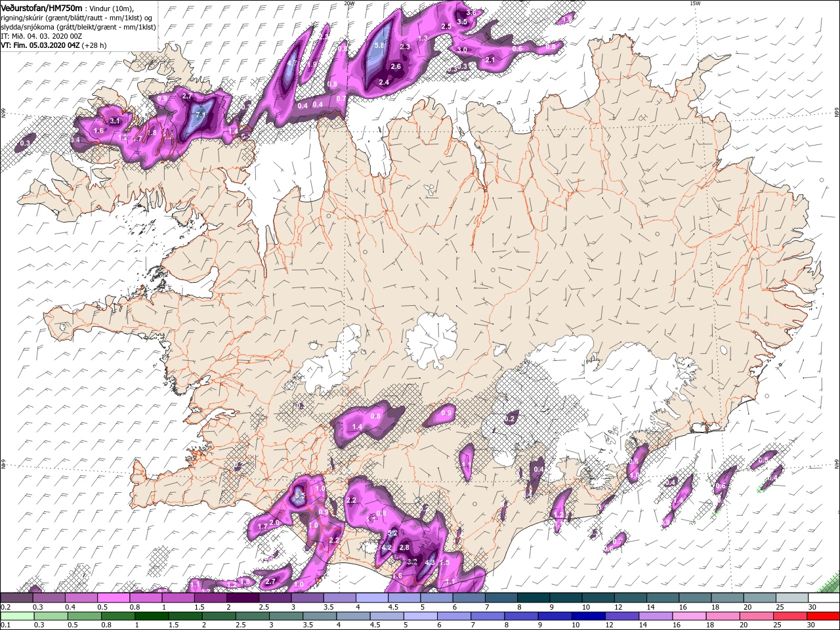Click the '0.1' label in lower legend row
Image resolution: width=840 pixels, height=630 pixels.
coord(7,625)
